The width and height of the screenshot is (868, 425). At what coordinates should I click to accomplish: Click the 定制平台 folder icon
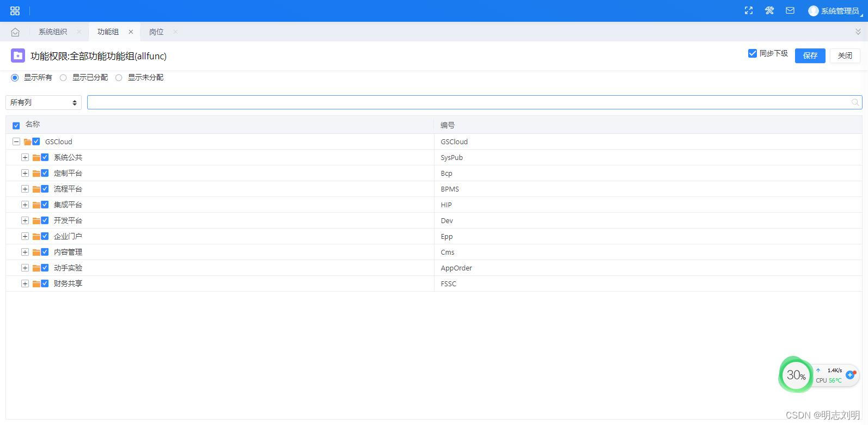coord(36,174)
